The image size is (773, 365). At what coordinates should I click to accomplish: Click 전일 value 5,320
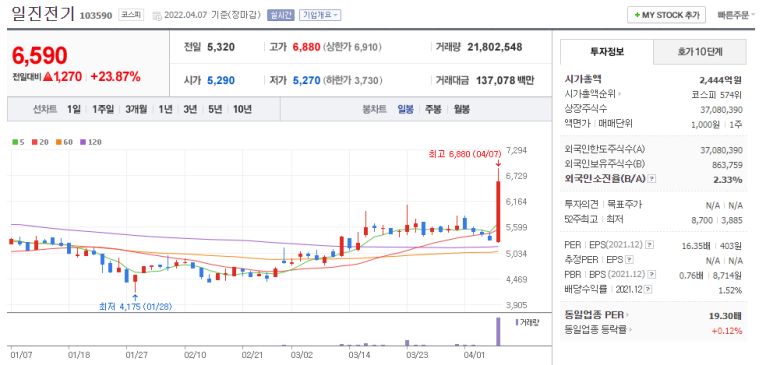[x=221, y=47]
